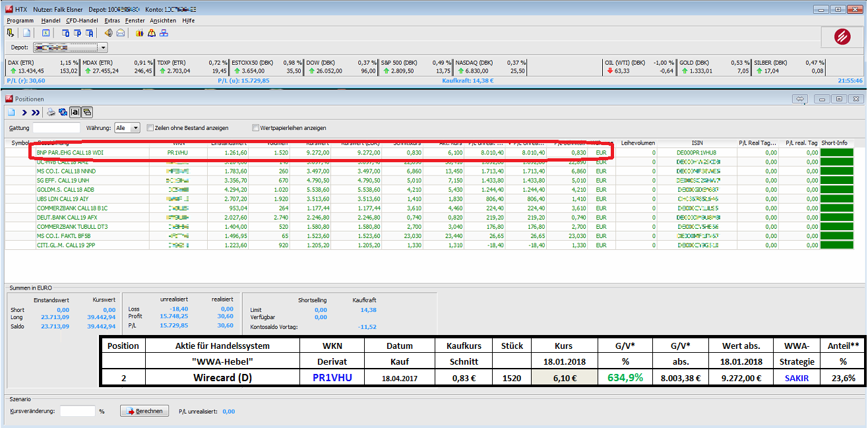Click the speaker sound icon in toolbar
This screenshot has height=428, width=868.
click(x=109, y=32)
